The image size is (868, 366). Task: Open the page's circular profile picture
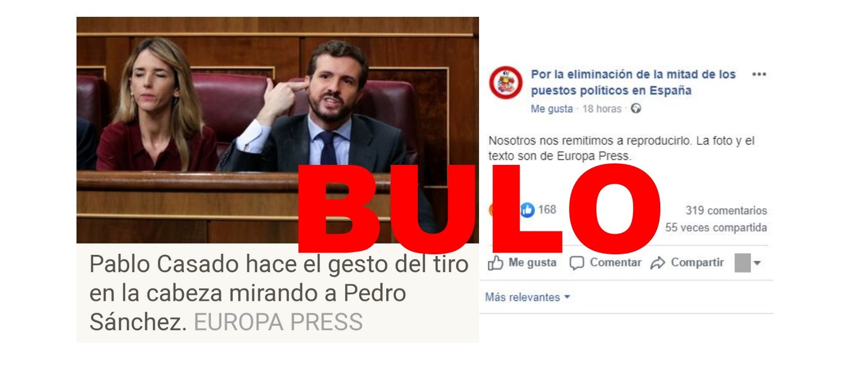click(506, 83)
